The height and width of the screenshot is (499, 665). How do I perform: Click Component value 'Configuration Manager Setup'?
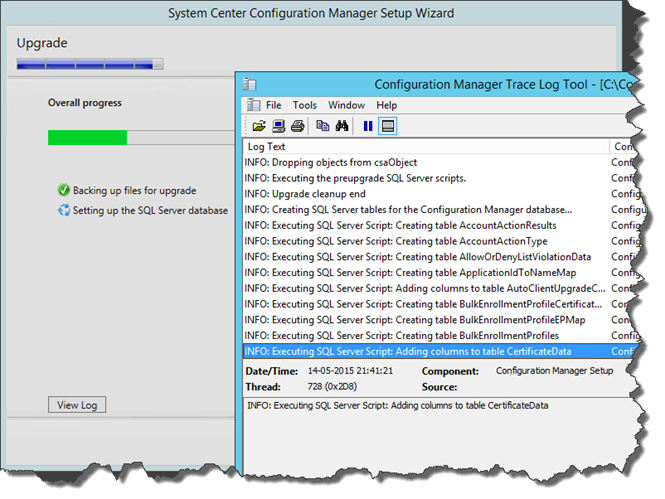(x=554, y=371)
